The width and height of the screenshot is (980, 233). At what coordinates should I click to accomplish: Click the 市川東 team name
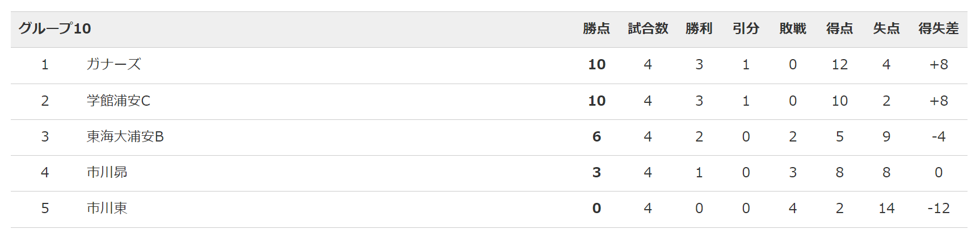[107, 208]
